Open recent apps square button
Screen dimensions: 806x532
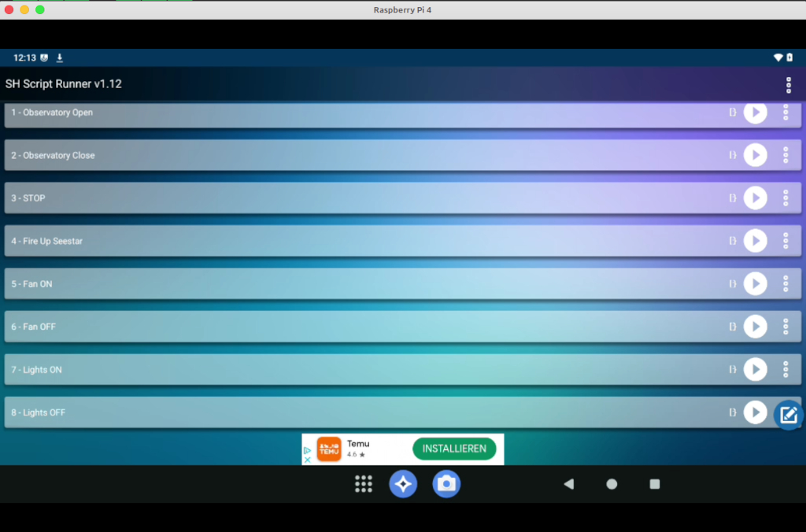[654, 484]
